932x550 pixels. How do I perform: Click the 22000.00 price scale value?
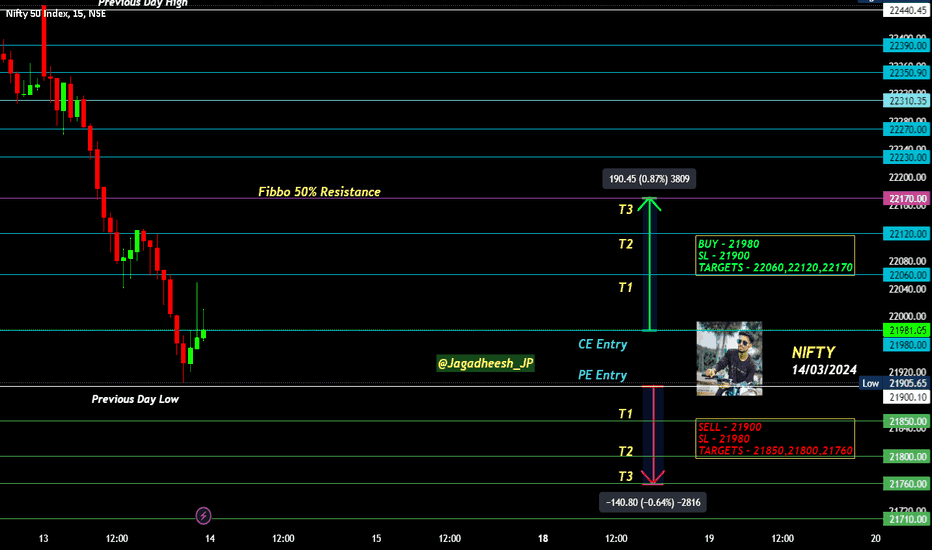click(x=907, y=316)
